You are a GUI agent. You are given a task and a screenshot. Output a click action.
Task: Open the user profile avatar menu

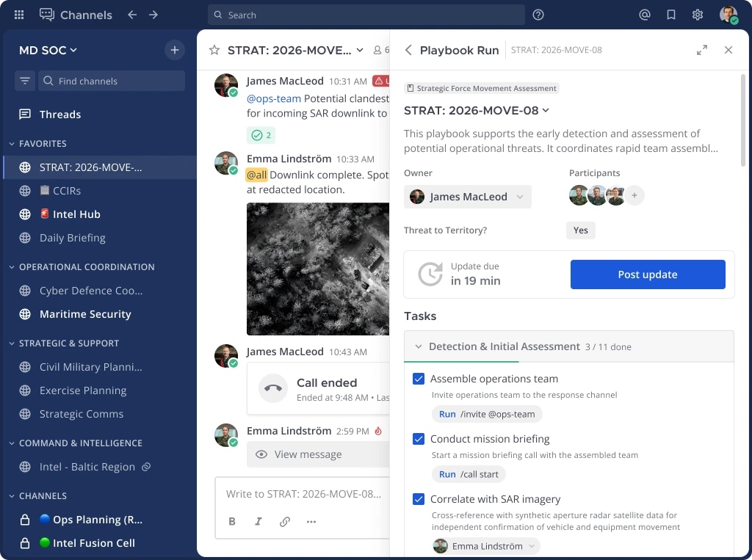tap(728, 15)
